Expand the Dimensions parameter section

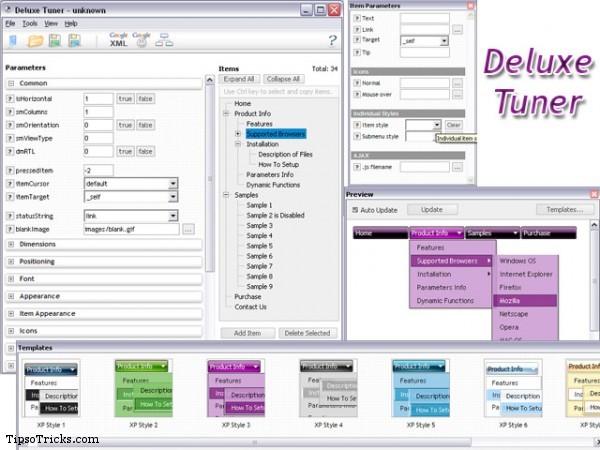click(11, 244)
